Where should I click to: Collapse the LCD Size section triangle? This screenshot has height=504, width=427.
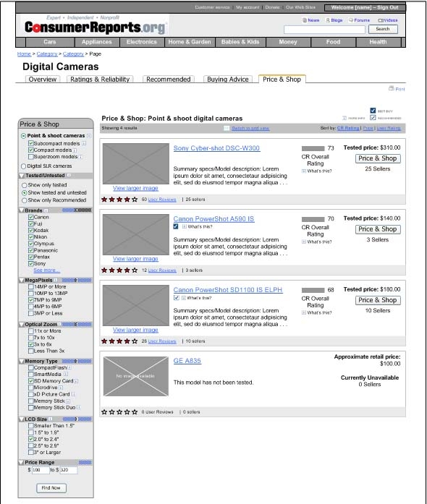(x=22, y=419)
